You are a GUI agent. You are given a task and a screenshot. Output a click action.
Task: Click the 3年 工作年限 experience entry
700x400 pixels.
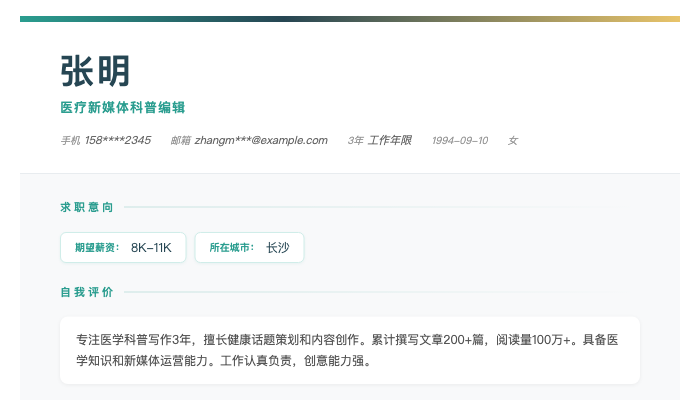379,141
